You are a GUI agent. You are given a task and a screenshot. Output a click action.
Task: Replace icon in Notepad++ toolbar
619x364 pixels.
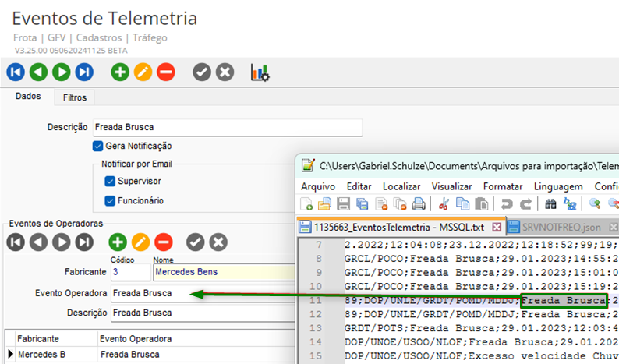tap(570, 204)
